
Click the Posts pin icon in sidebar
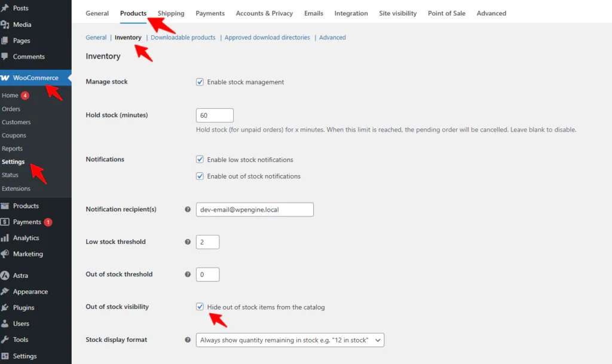(5, 8)
